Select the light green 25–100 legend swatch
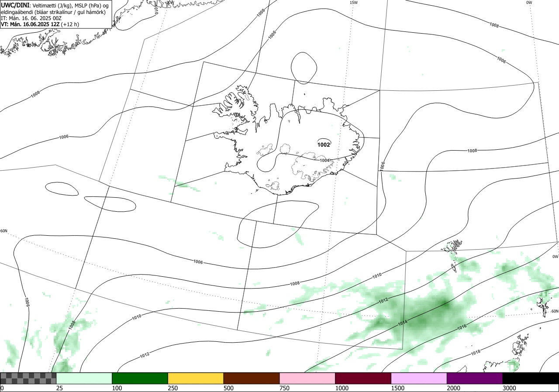Image resolution: width=559 pixels, height=392 pixels. 84,378
